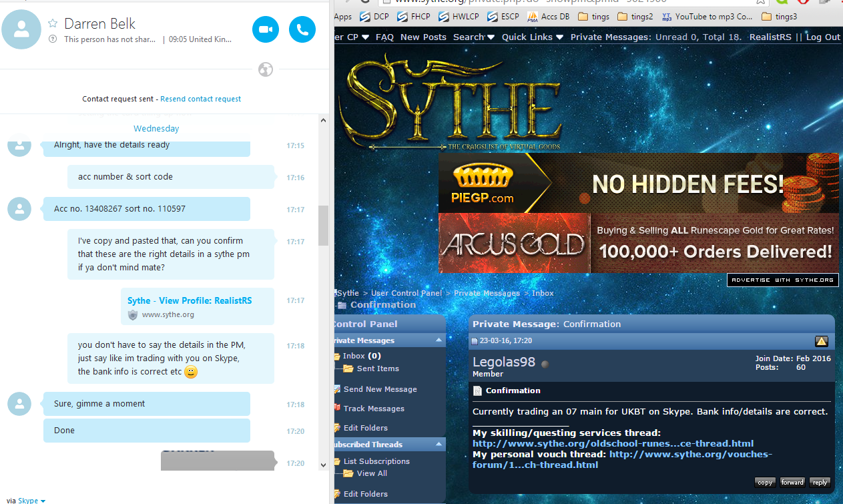The width and height of the screenshot is (843, 504).
Task: Click the small post icon beside 23-03-16, 17:20
Action: (475, 341)
